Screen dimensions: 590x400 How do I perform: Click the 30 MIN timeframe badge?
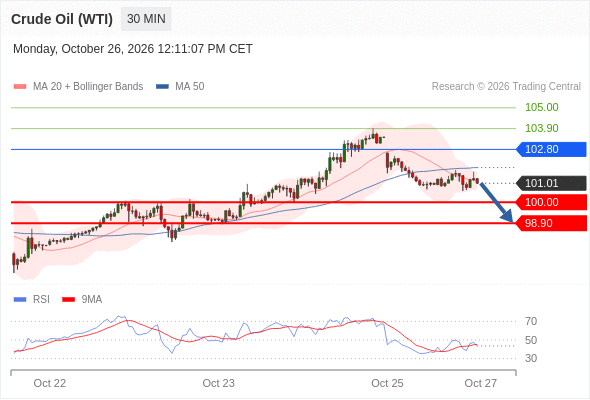point(146,19)
